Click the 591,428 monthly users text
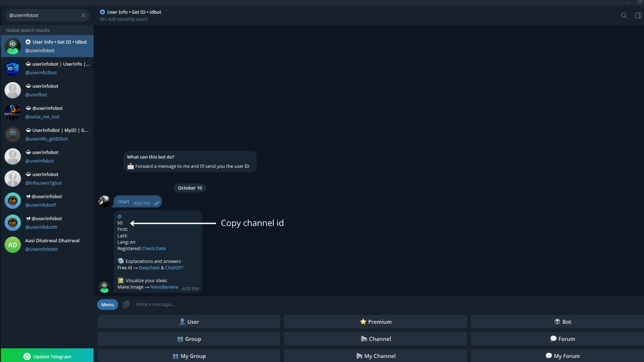 tap(124, 19)
